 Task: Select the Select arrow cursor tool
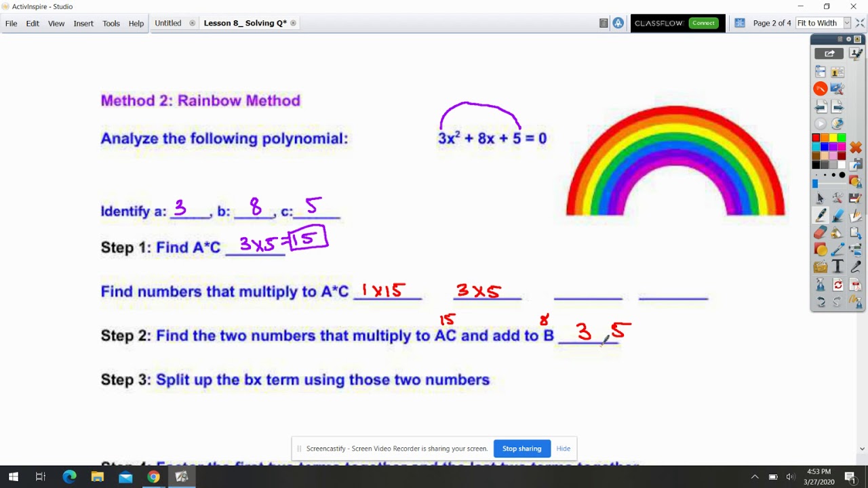pyautogui.click(x=821, y=198)
